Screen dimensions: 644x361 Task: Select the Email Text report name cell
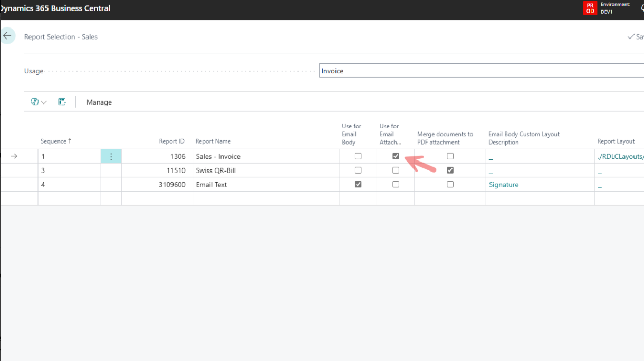tap(266, 185)
